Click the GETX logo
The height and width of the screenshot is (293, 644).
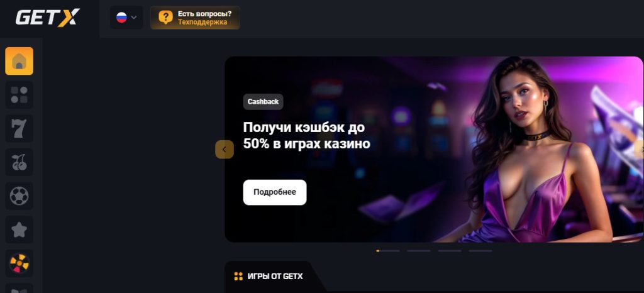pyautogui.click(x=48, y=18)
